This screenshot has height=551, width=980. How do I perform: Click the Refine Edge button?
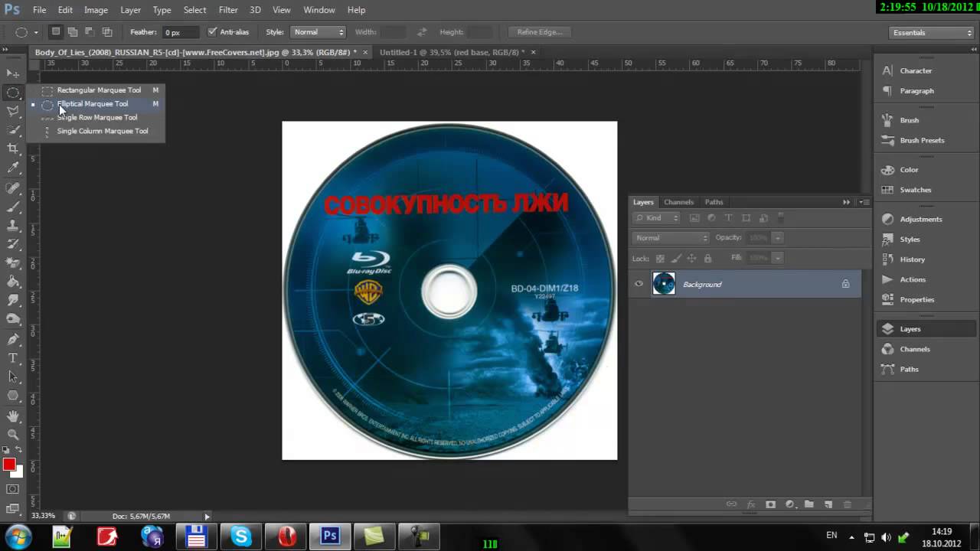click(x=540, y=32)
